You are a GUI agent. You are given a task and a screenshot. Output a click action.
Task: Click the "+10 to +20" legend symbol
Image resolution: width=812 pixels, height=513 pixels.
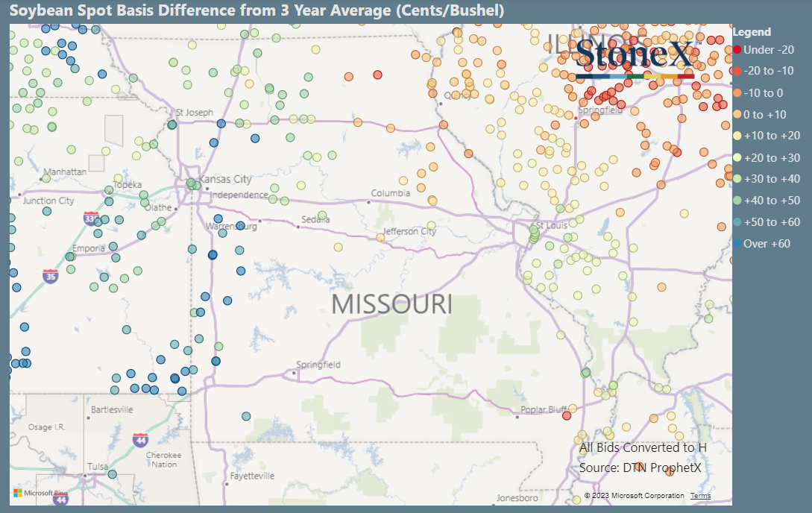[x=738, y=136]
